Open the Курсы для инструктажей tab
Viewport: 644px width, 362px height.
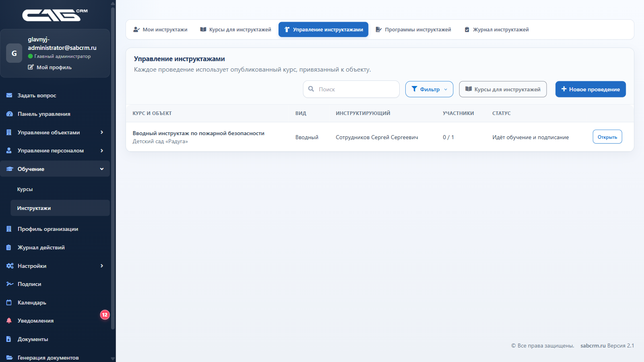tap(235, 29)
